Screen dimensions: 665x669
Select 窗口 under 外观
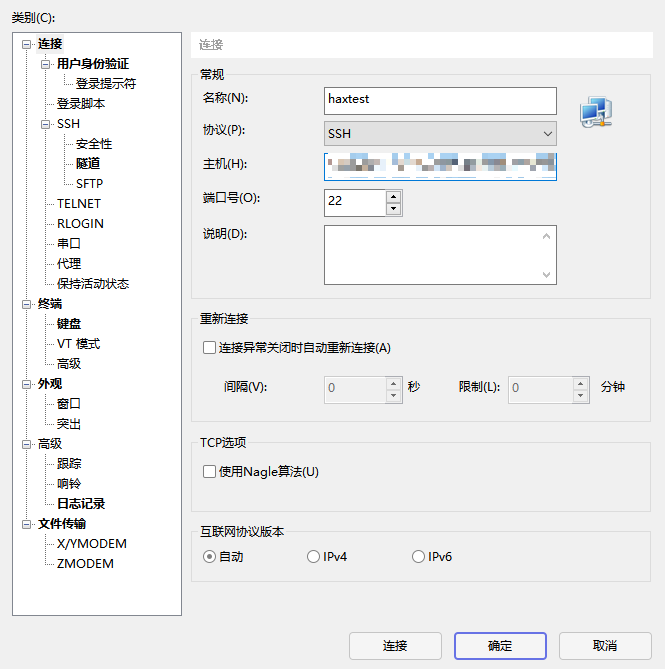[x=69, y=404]
